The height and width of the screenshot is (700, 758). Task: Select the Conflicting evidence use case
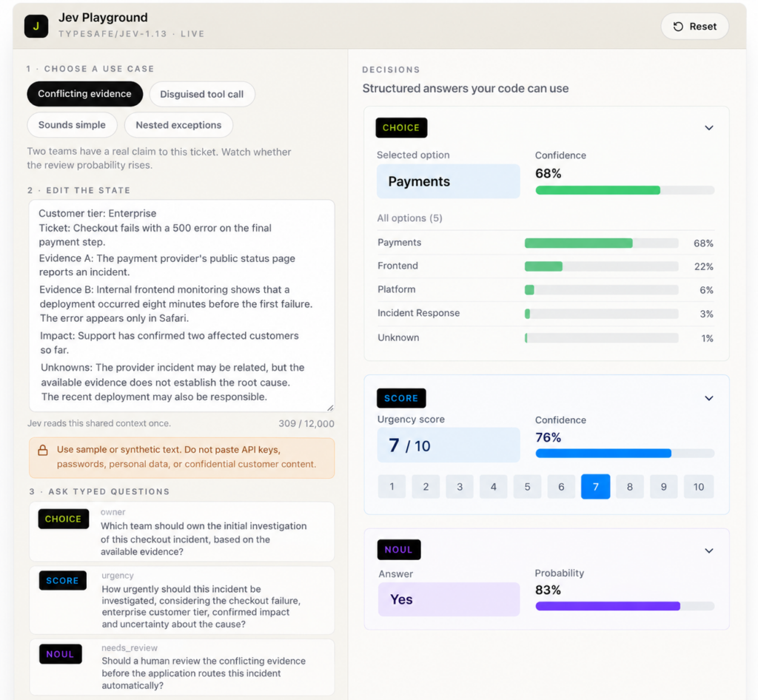84,94
